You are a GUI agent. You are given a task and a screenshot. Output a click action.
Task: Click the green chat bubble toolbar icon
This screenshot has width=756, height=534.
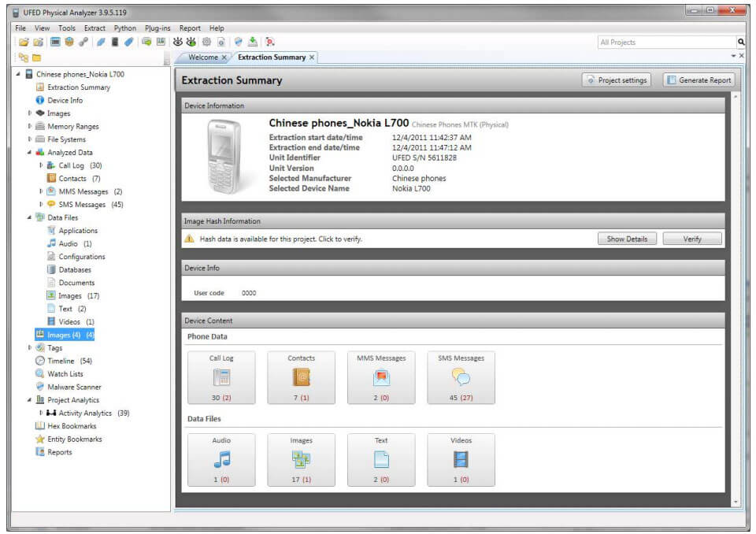click(146, 42)
